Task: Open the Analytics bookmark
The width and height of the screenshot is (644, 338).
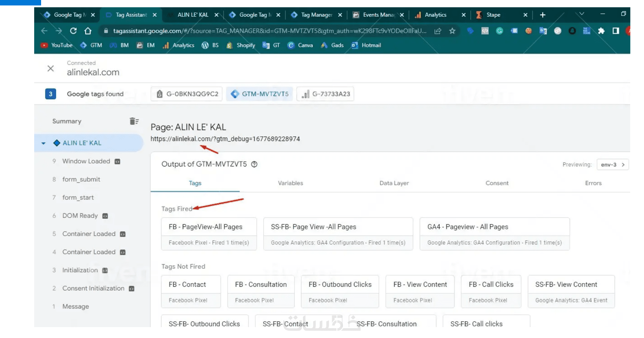Action: point(179,45)
